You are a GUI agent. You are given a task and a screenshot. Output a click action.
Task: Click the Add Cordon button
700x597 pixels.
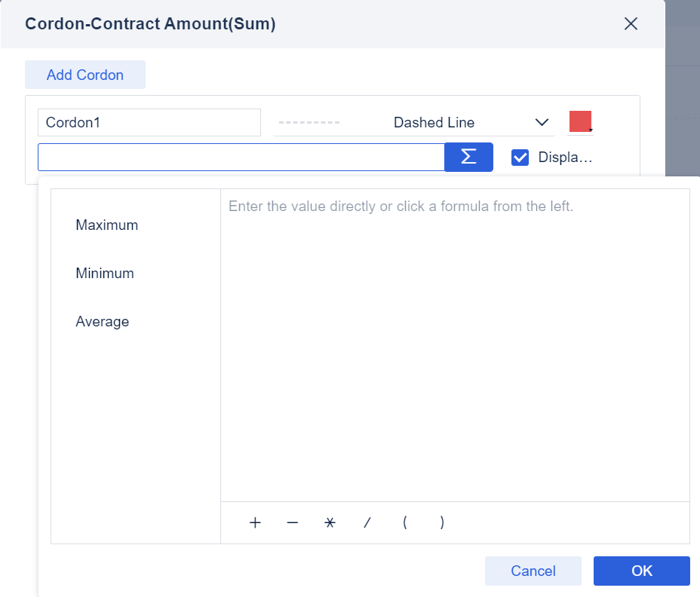[85, 75]
